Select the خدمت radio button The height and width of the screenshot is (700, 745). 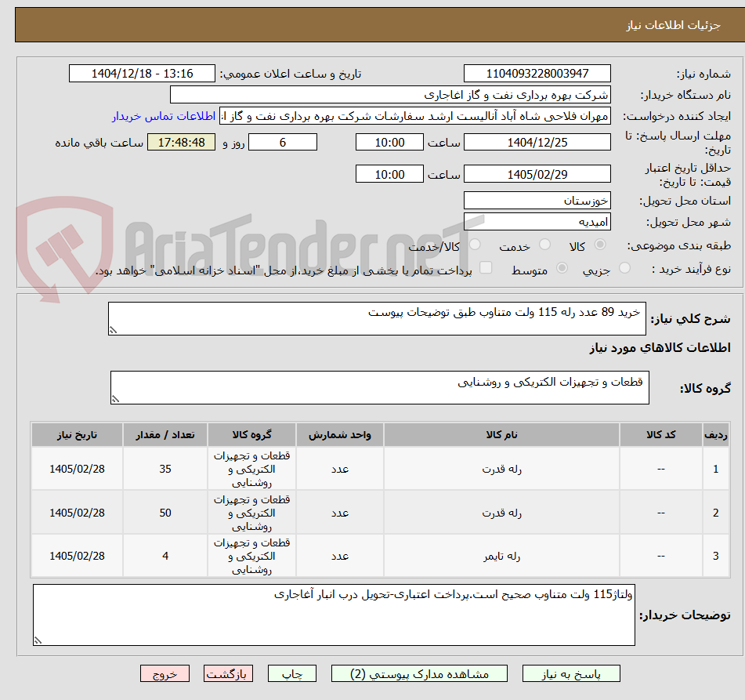click(x=544, y=245)
